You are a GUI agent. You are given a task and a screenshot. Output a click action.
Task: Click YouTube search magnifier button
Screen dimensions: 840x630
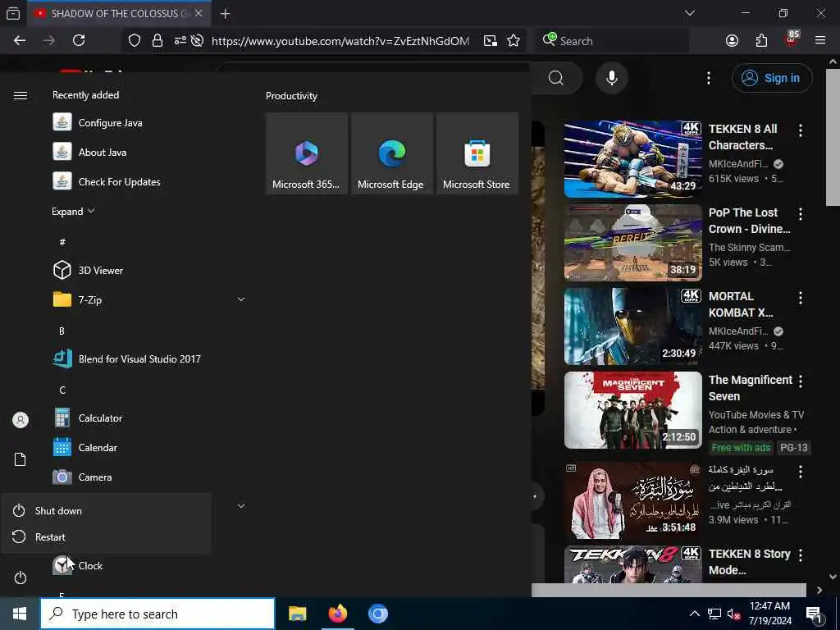[556, 78]
